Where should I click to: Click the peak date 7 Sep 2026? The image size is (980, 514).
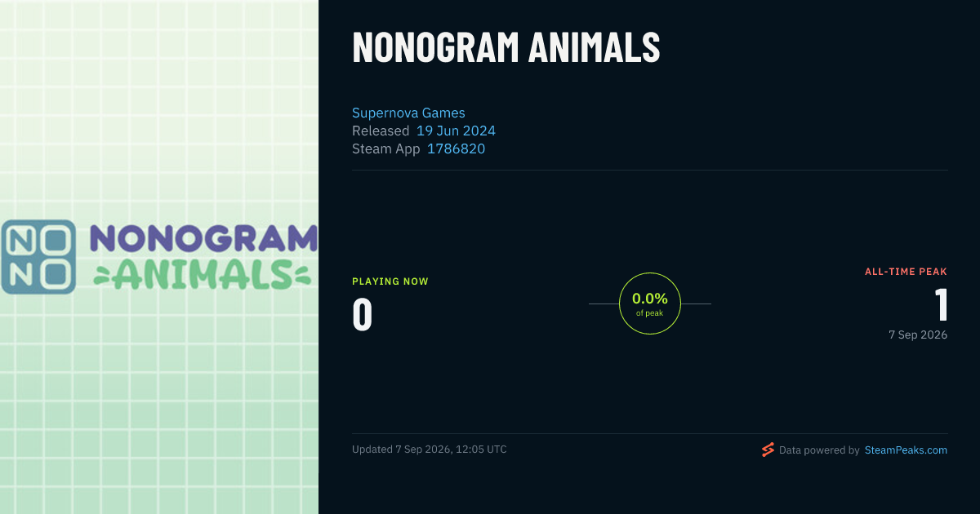(x=918, y=335)
